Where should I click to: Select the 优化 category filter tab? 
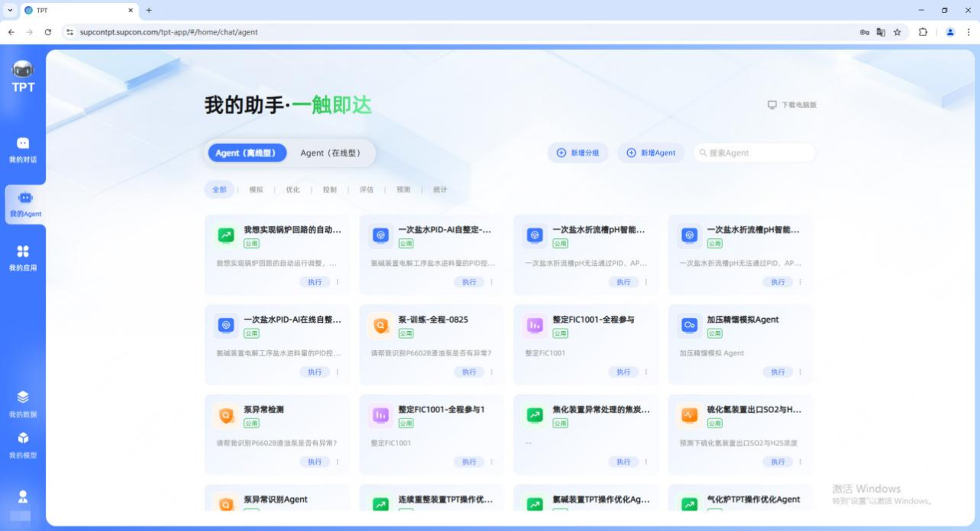(292, 189)
